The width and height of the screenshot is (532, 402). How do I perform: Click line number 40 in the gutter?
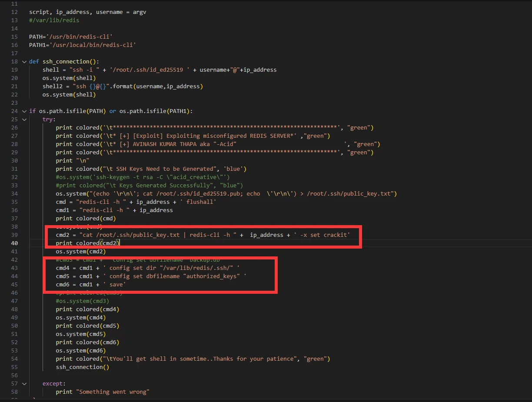coord(15,243)
